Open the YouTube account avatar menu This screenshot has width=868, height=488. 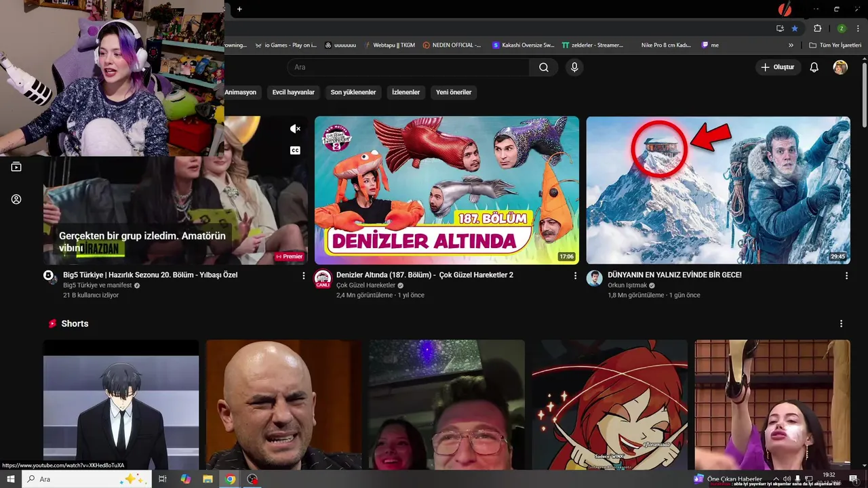(840, 67)
